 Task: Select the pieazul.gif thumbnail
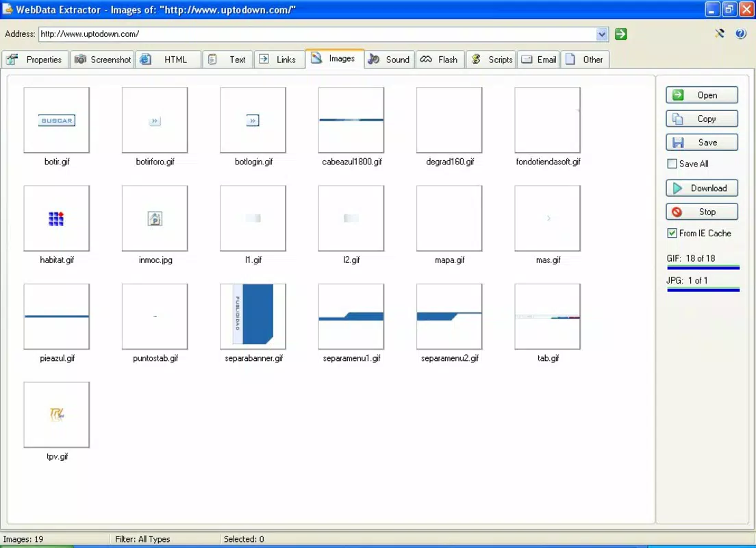click(x=56, y=316)
